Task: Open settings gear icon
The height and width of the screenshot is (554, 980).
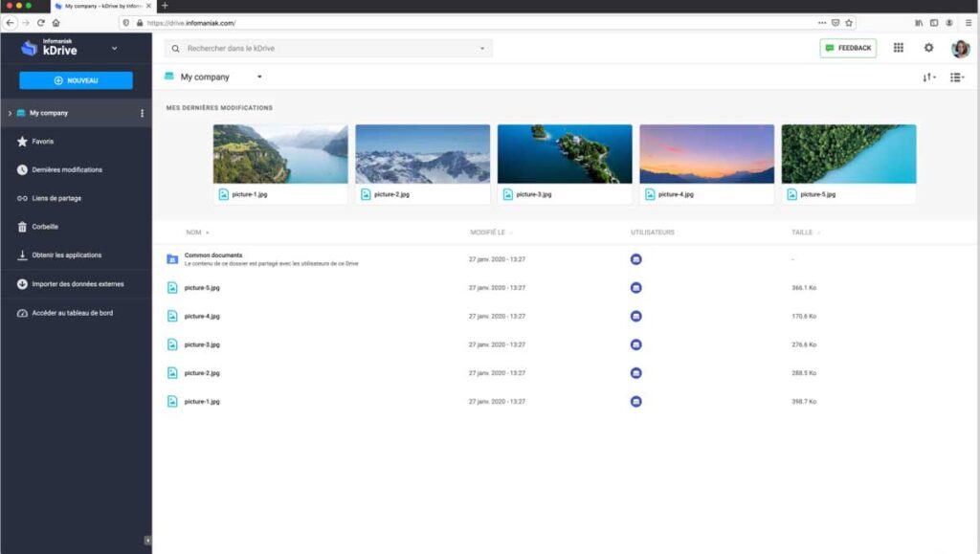Action: tap(928, 48)
